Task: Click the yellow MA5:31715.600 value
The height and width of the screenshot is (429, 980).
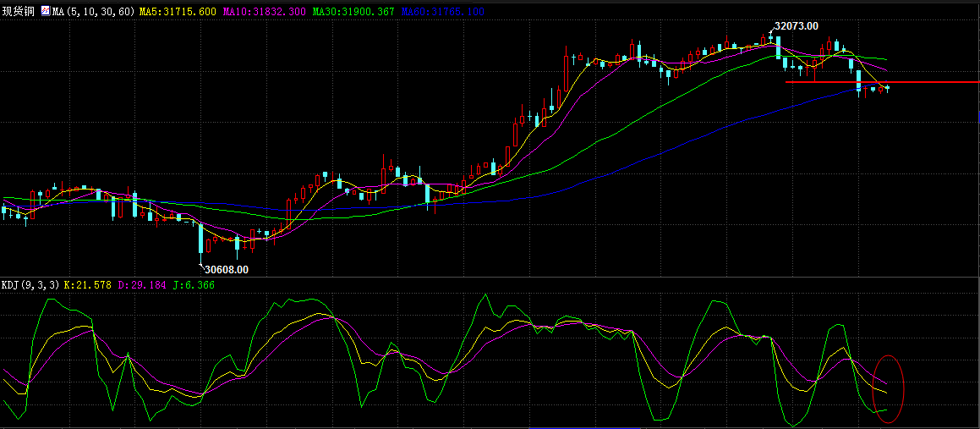Action: coord(178,11)
